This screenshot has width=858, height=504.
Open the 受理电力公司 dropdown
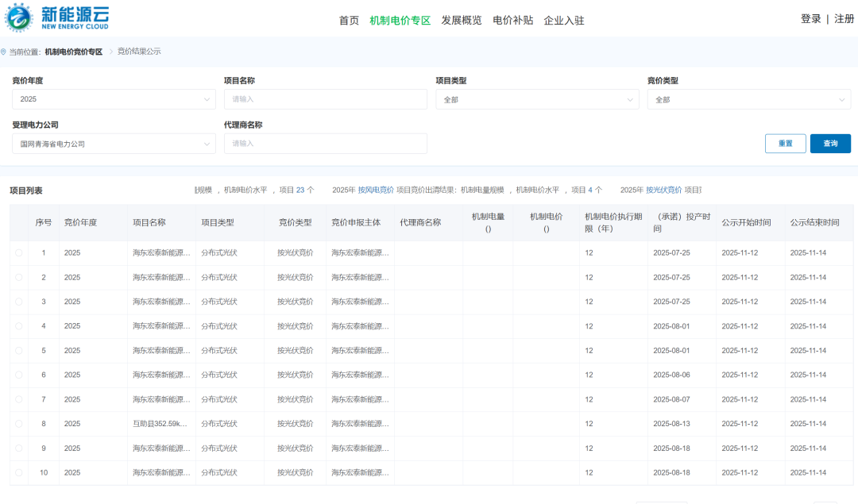click(x=114, y=144)
